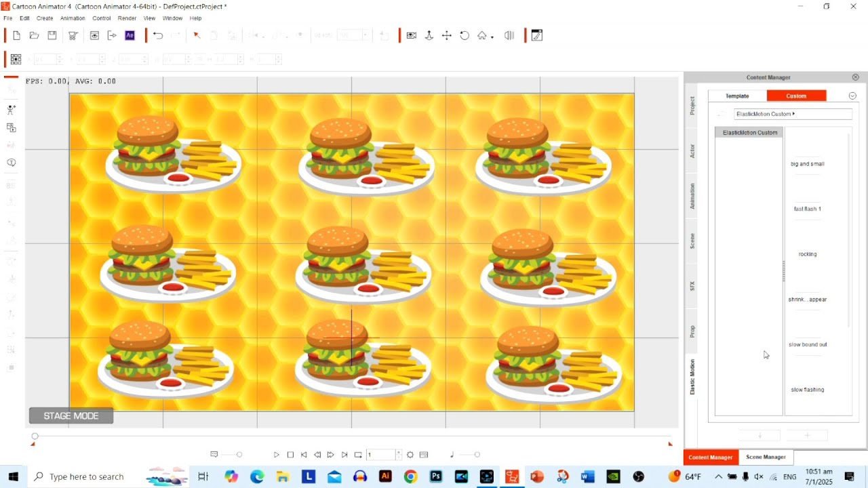Open a project with the folder icon

34,35
